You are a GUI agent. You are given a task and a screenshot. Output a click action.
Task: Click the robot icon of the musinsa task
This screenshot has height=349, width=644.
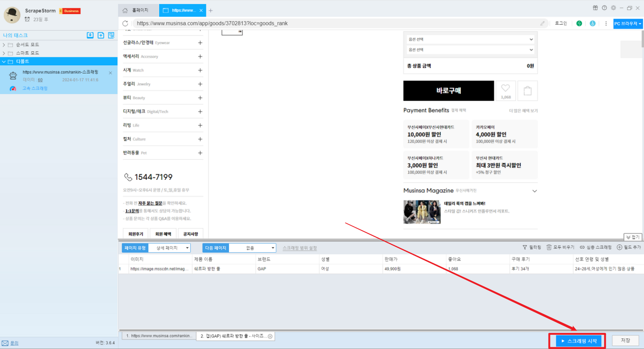[x=13, y=76]
